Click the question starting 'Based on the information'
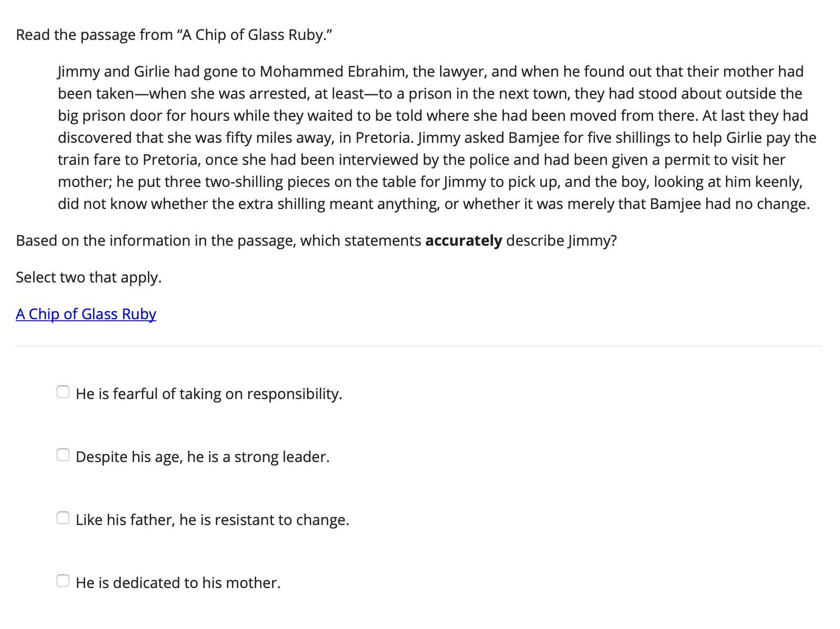This screenshot has width=840, height=629. 316,240
